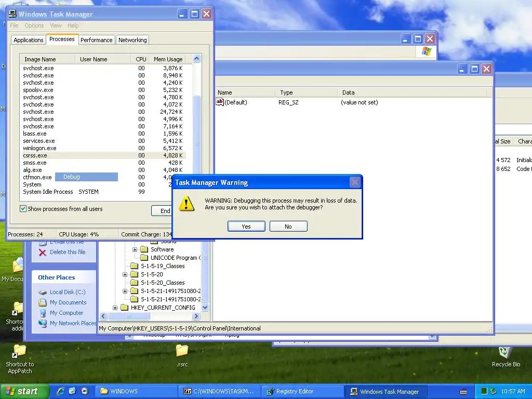Toggle Show processes from all users
Image resolution: width=532 pixels, height=399 pixels.
(23, 209)
